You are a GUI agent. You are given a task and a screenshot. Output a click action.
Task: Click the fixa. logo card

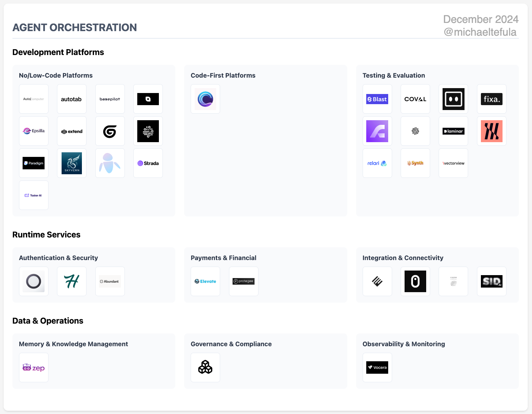point(491,99)
